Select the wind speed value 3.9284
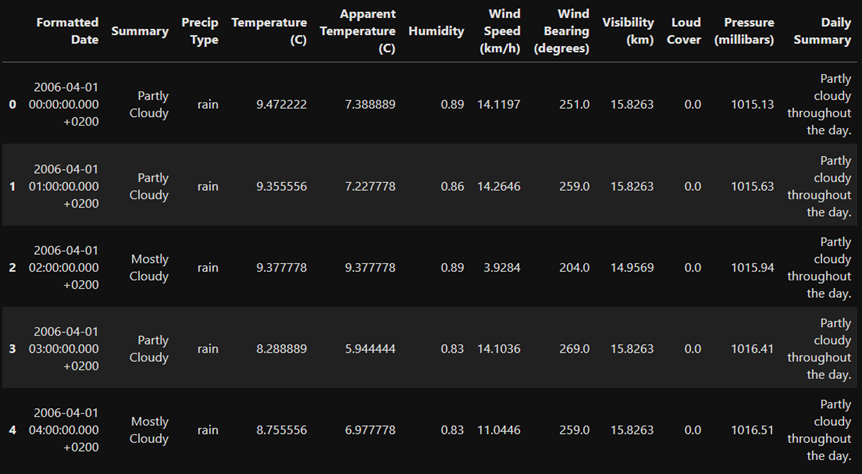862x474 pixels. tap(500, 268)
